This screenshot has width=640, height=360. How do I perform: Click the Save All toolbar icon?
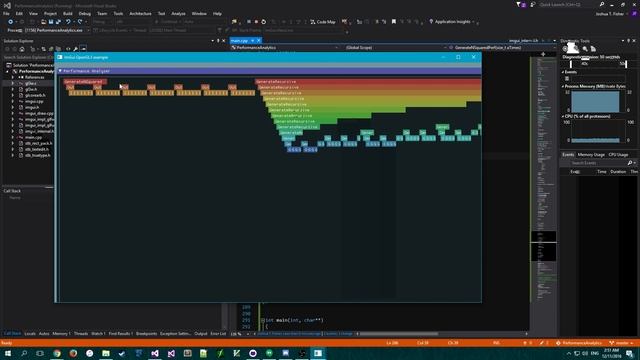(x=58, y=22)
